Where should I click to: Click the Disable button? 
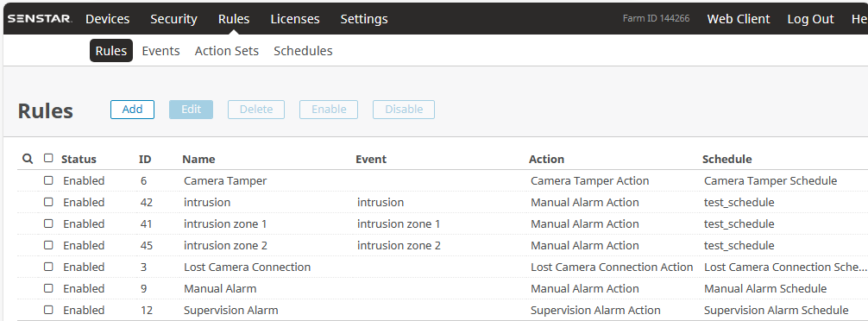click(x=404, y=110)
